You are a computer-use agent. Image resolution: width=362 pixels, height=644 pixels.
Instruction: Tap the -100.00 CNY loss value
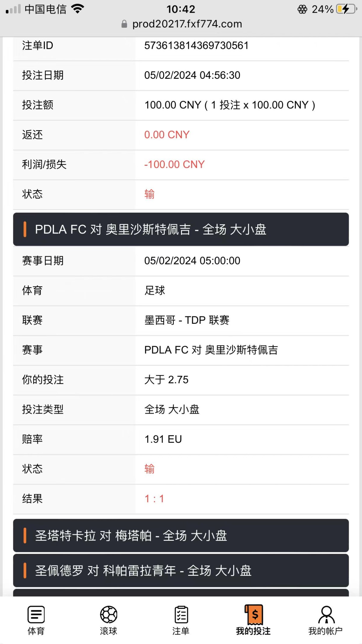coord(174,164)
